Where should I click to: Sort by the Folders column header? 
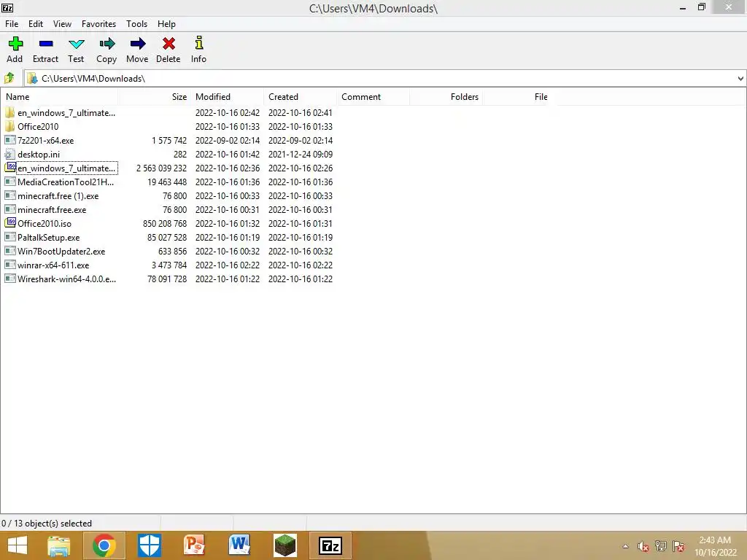coord(446,97)
